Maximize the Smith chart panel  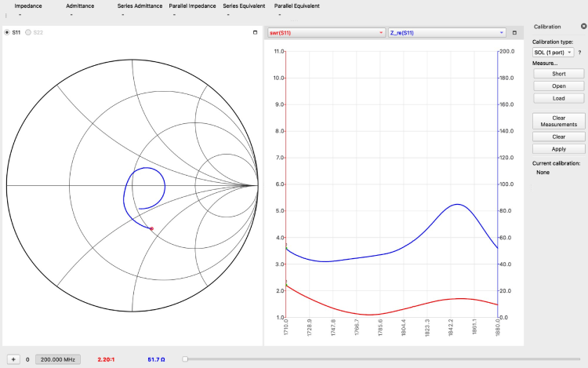(x=255, y=33)
